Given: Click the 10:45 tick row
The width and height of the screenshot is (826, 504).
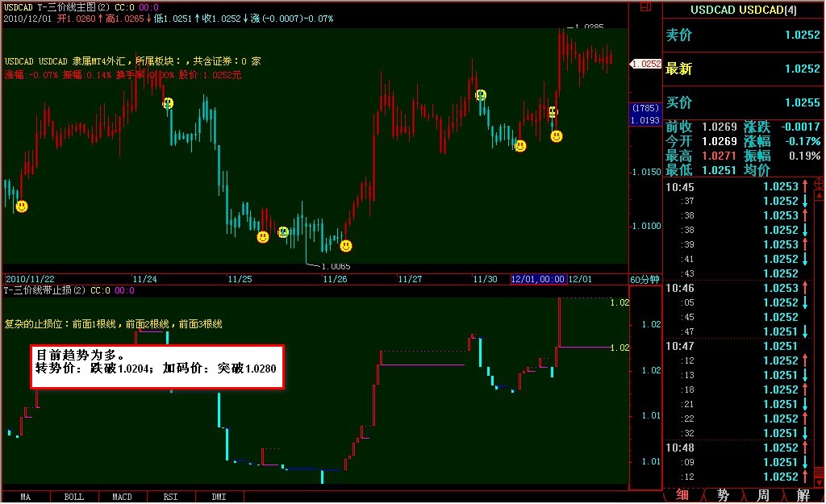Looking at the screenshot, I should pos(739,186).
